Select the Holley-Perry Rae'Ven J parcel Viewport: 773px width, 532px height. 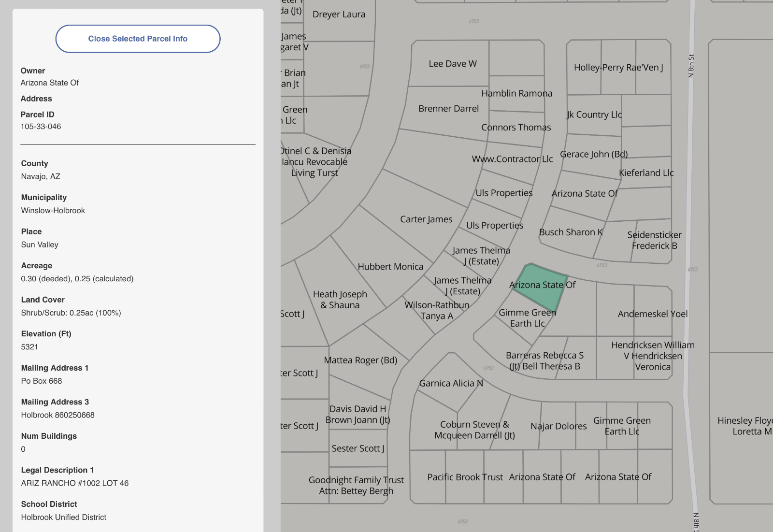[618, 68]
